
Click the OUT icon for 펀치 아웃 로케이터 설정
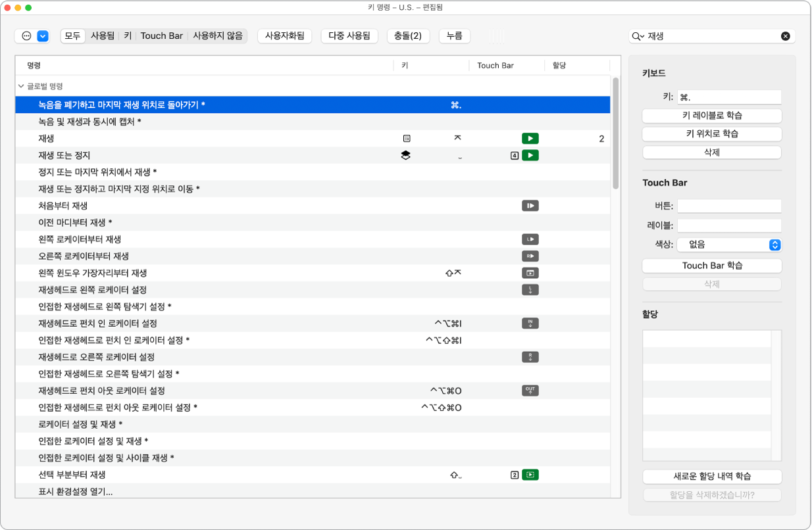(530, 391)
